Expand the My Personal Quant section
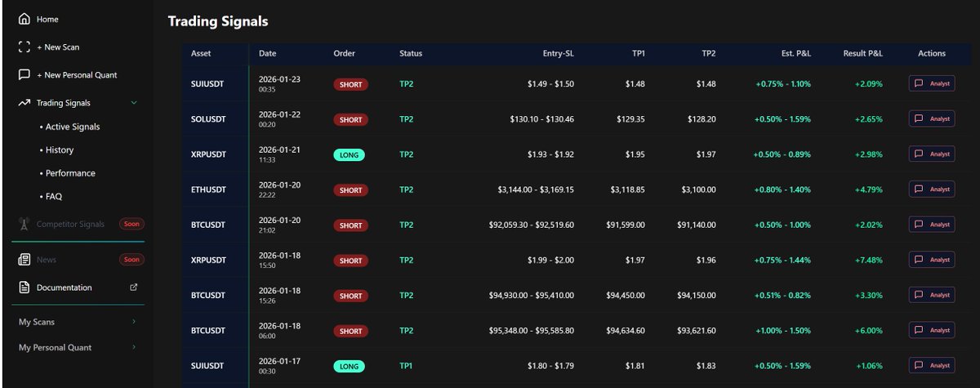 click(x=134, y=347)
